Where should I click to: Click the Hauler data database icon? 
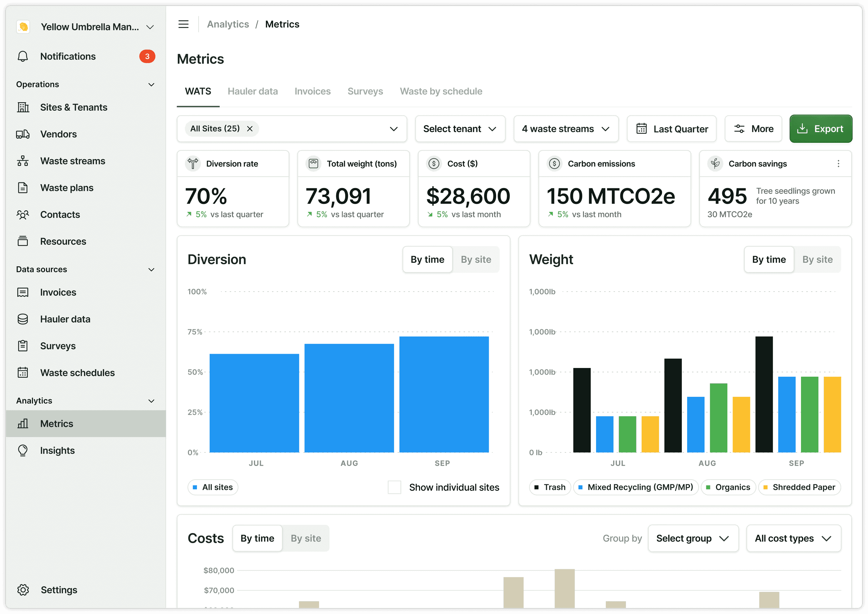coord(23,319)
